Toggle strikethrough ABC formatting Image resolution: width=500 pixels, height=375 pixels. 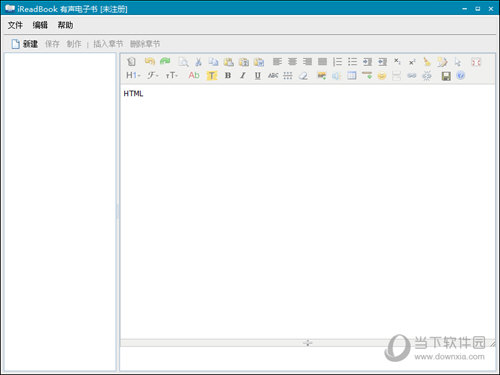tap(273, 76)
